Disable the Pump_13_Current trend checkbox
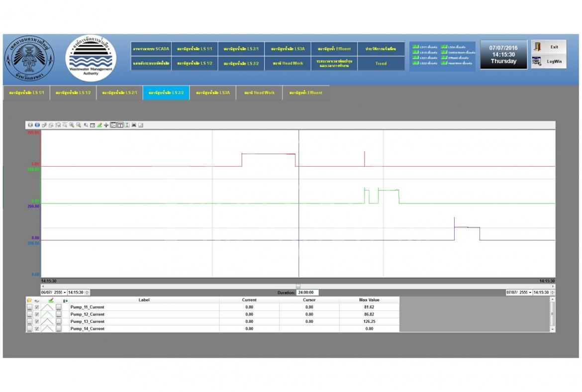 tap(37, 322)
